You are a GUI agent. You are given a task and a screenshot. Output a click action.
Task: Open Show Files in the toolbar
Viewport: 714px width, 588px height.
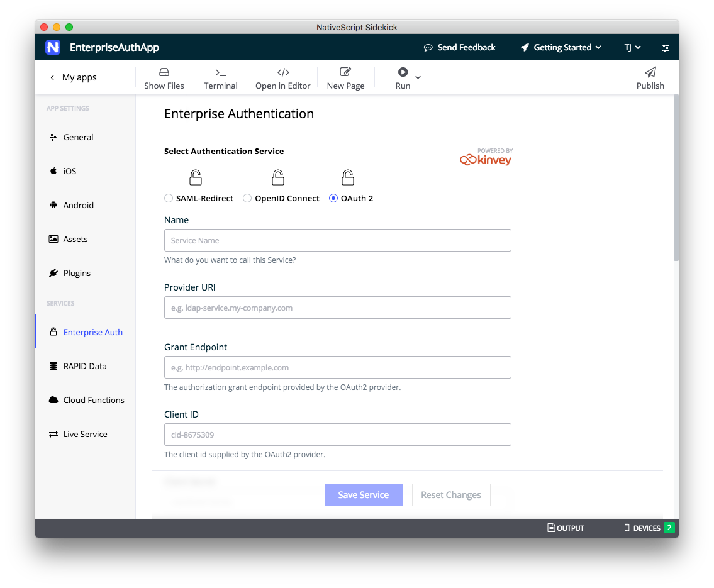(164, 77)
